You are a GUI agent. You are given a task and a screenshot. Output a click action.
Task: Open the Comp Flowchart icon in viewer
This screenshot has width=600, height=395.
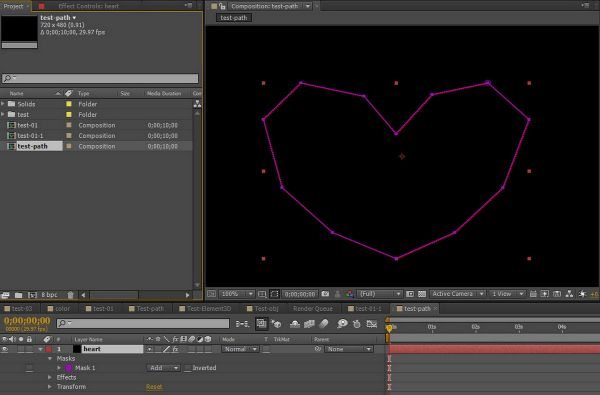569,294
